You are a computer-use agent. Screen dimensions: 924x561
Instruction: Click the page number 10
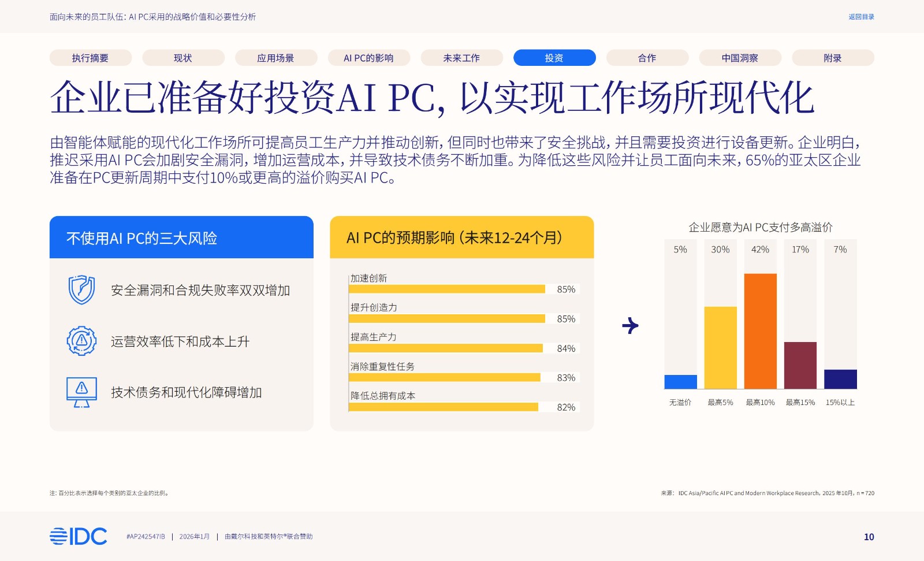tap(869, 537)
